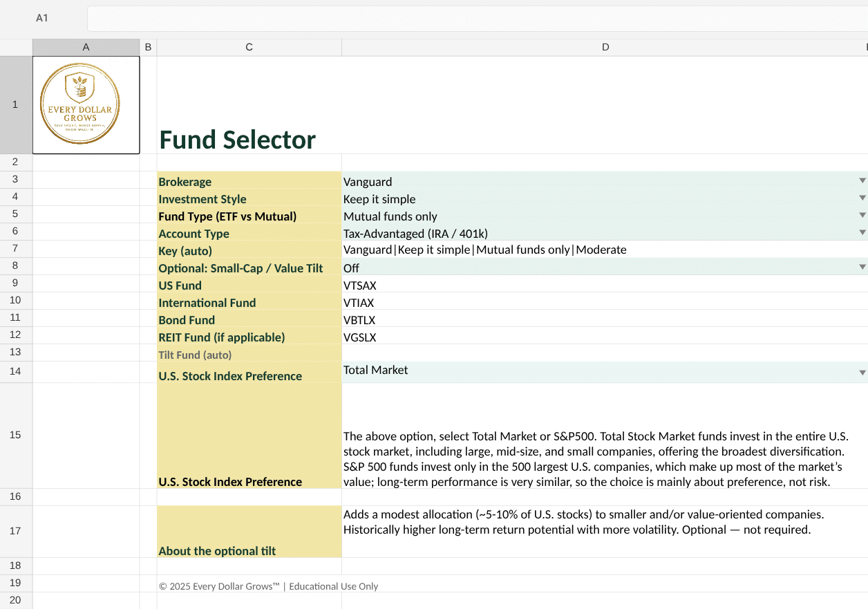Click the 2025 Every Dollar Grows copyright footer
Image resolution: width=868 pixels, height=609 pixels.
269,586
